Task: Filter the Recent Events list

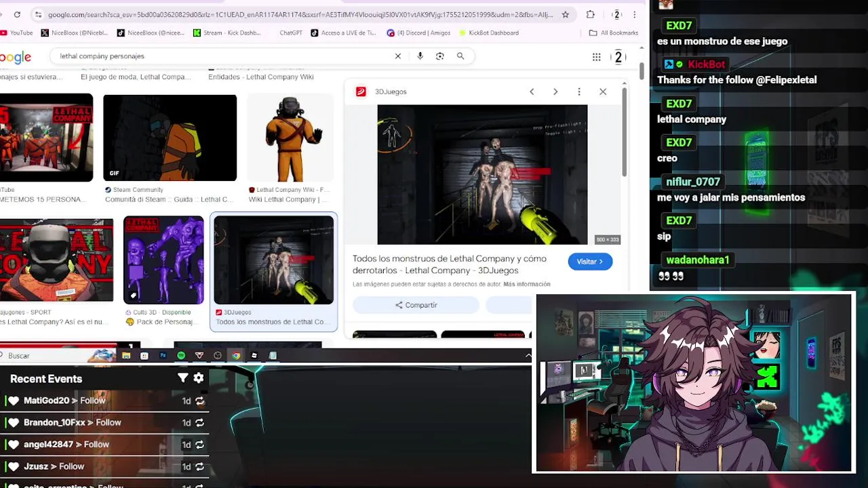Action: 182,378
